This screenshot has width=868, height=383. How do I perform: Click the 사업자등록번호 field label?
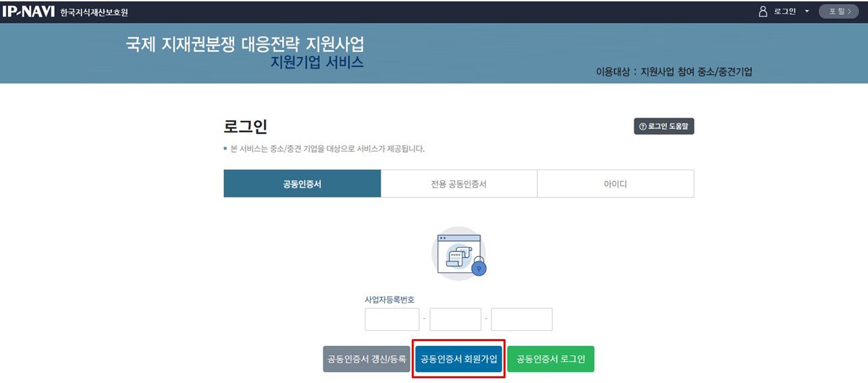point(389,299)
